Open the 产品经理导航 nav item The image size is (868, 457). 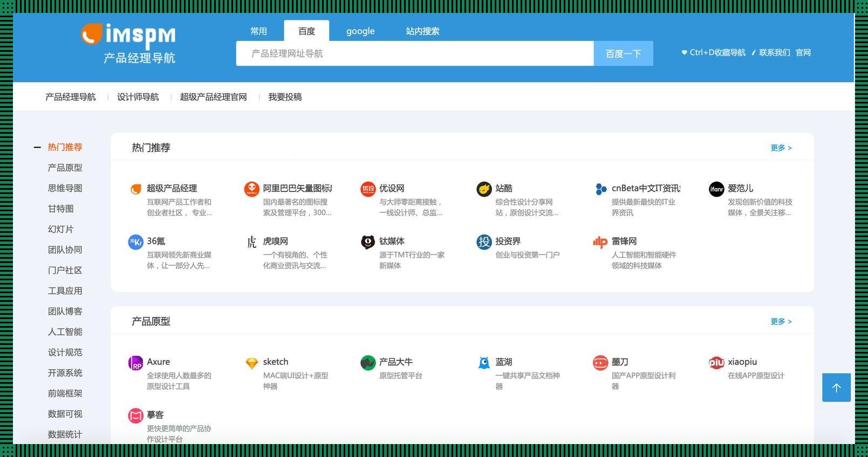[x=70, y=97]
